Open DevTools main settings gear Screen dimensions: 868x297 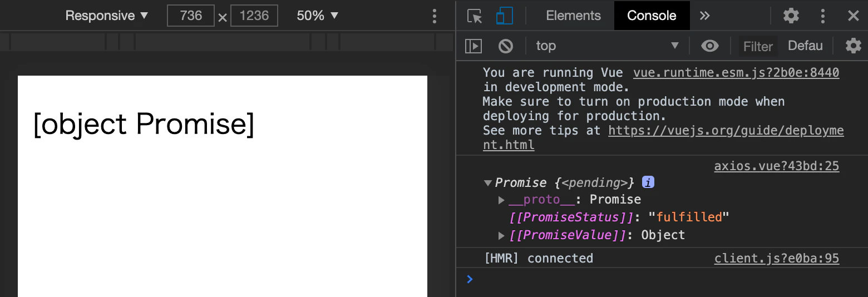pos(791,16)
